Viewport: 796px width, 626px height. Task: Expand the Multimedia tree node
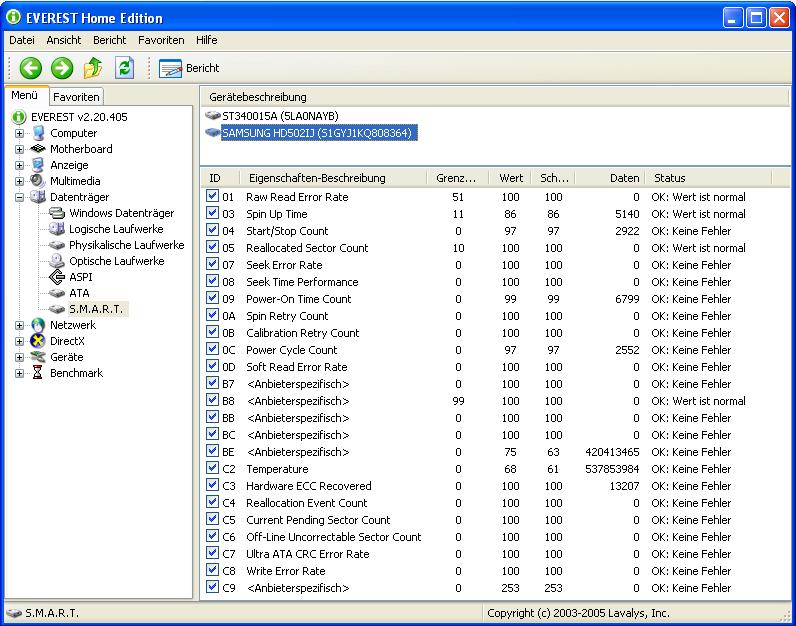[19, 181]
